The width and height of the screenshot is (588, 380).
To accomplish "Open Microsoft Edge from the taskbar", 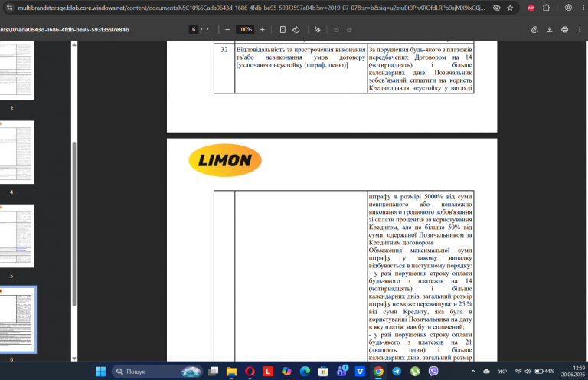I will [305, 372].
